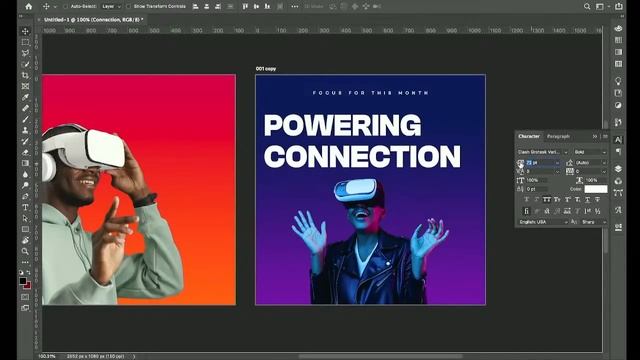640x360 pixels.
Task: Collapse the Character panel double-arrow
Action: point(595,136)
